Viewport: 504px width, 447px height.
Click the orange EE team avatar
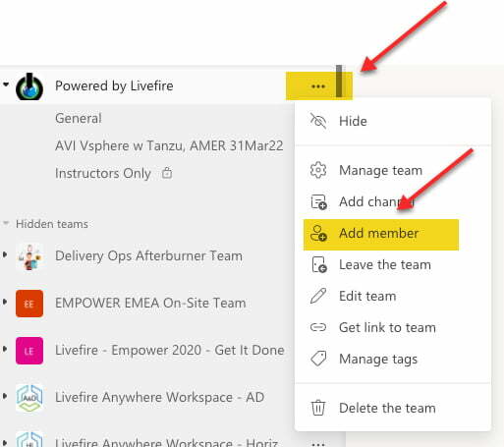point(29,304)
